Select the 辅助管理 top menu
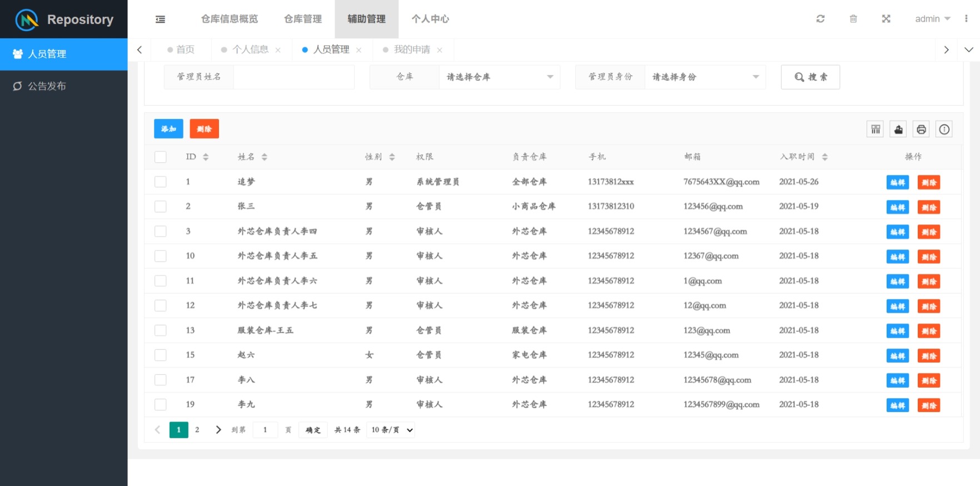This screenshot has height=486, width=980. (366, 19)
